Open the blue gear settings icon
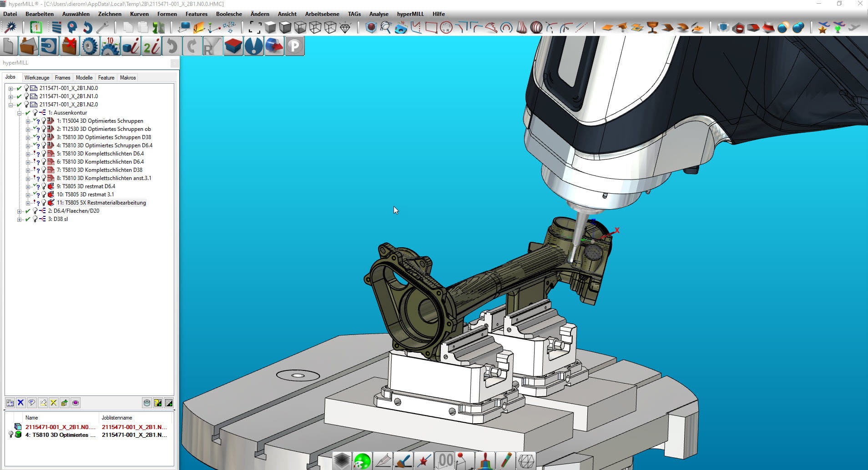 tap(90, 46)
